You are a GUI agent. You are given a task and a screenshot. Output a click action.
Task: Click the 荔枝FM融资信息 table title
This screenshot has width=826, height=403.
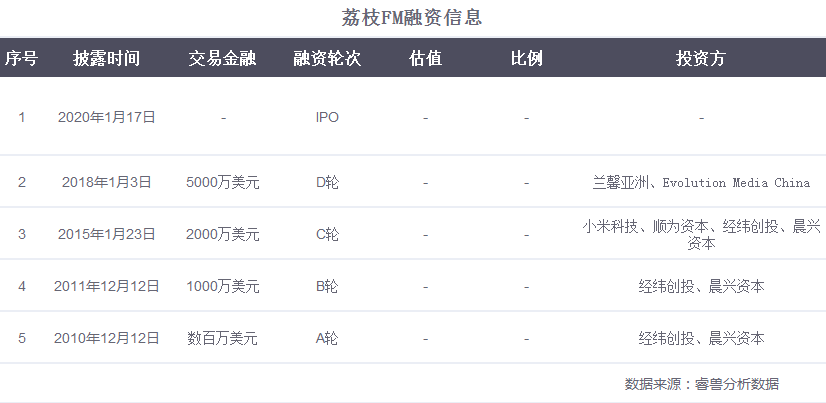[x=412, y=18]
